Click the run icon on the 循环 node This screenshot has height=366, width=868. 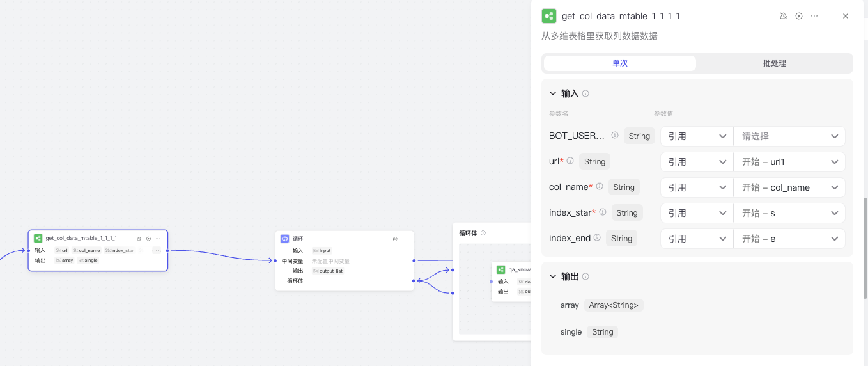coord(395,239)
